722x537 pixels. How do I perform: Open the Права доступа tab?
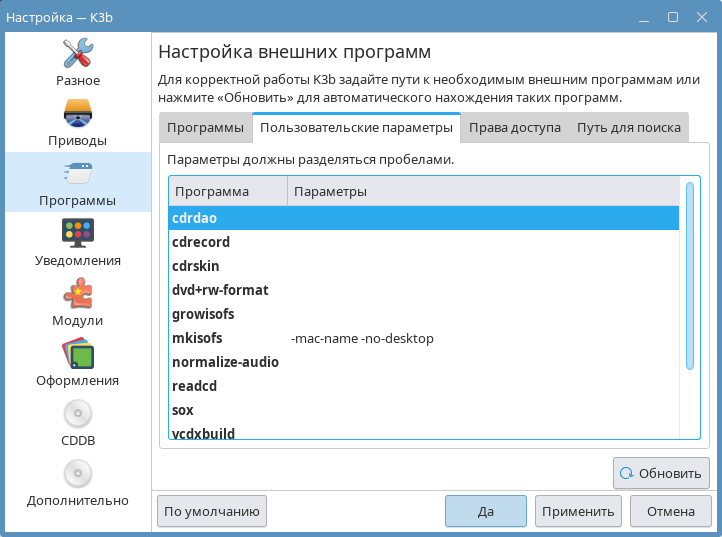click(x=513, y=128)
